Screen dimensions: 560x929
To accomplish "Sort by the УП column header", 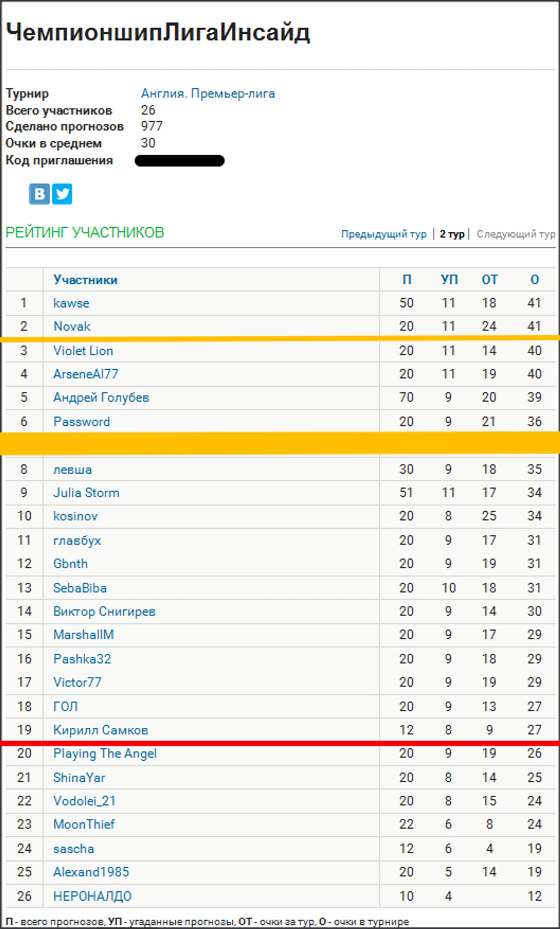I will pos(449,279).
